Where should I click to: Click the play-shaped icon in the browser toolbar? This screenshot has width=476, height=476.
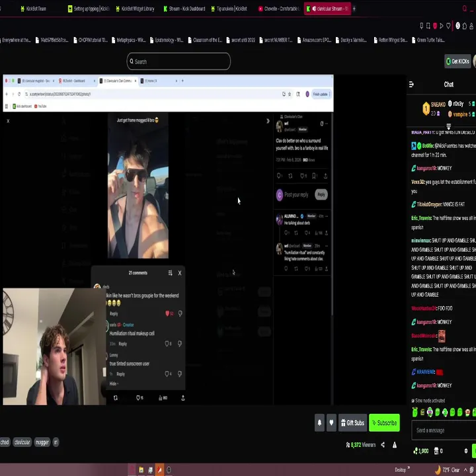[442, 26]
